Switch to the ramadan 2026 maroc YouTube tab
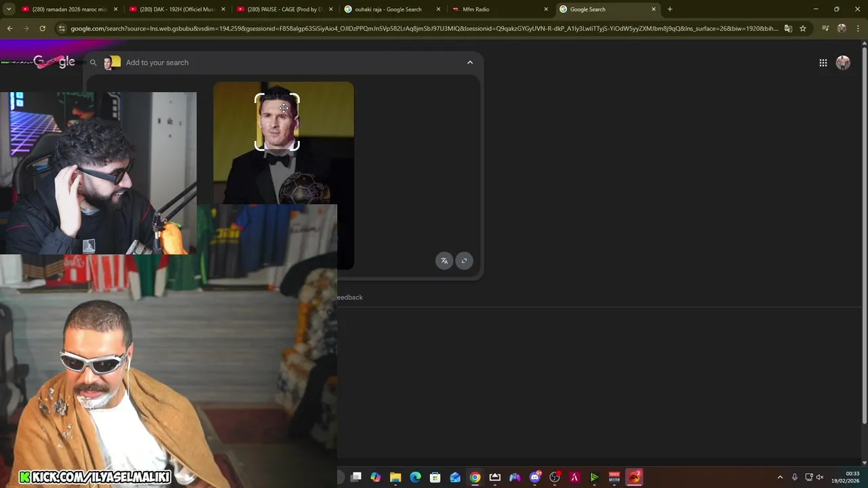The height and width of the screenshot is (488, 868). [70, 9]
